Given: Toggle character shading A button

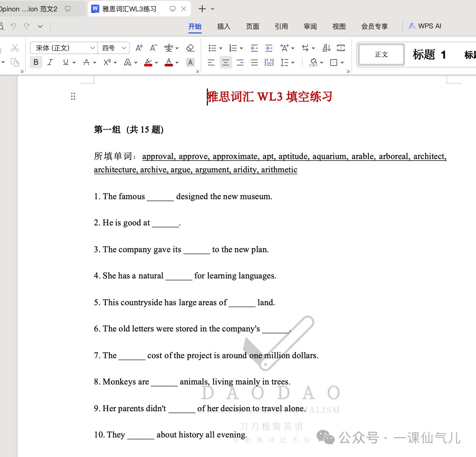Looking at the screenshot, I should pos(190,62).
